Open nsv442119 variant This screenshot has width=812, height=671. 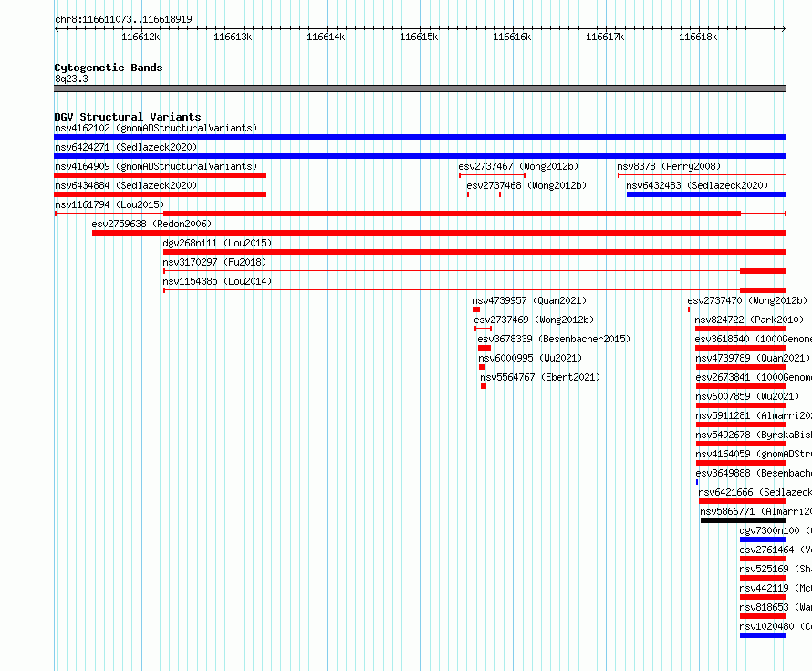tap(776, 588)
